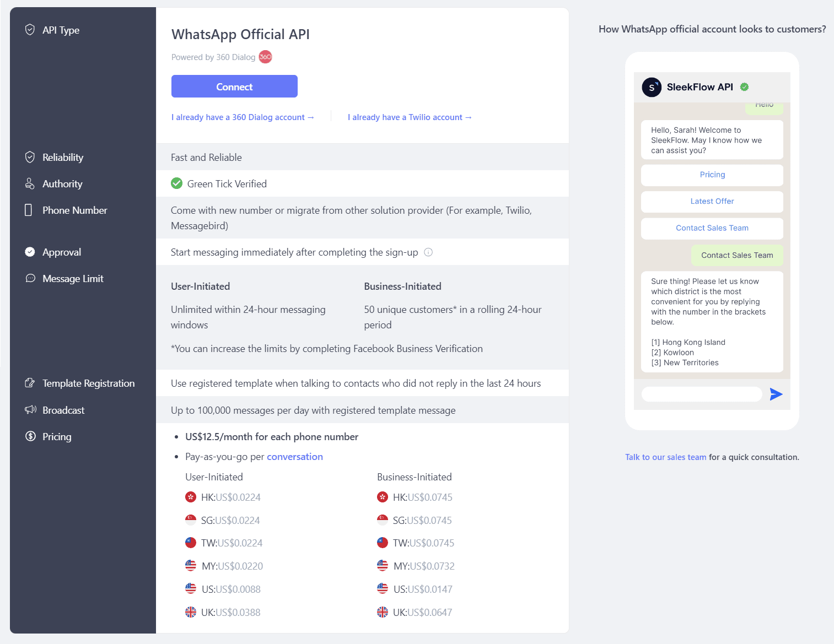Screen dimensions: 834x644
Task: Click the Reliability shield icon in sidebar
Action: 30,157
